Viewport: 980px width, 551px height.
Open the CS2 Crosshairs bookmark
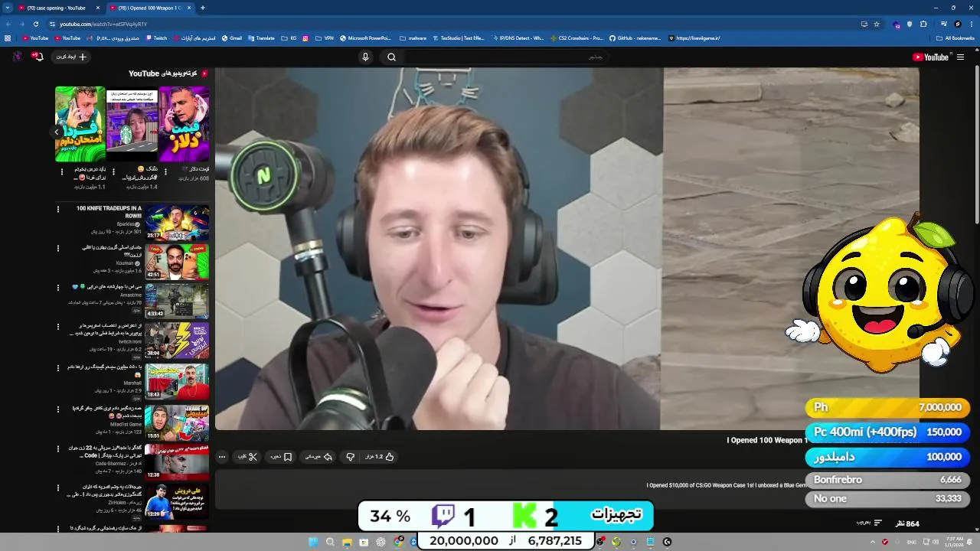[x=577, y=37]
